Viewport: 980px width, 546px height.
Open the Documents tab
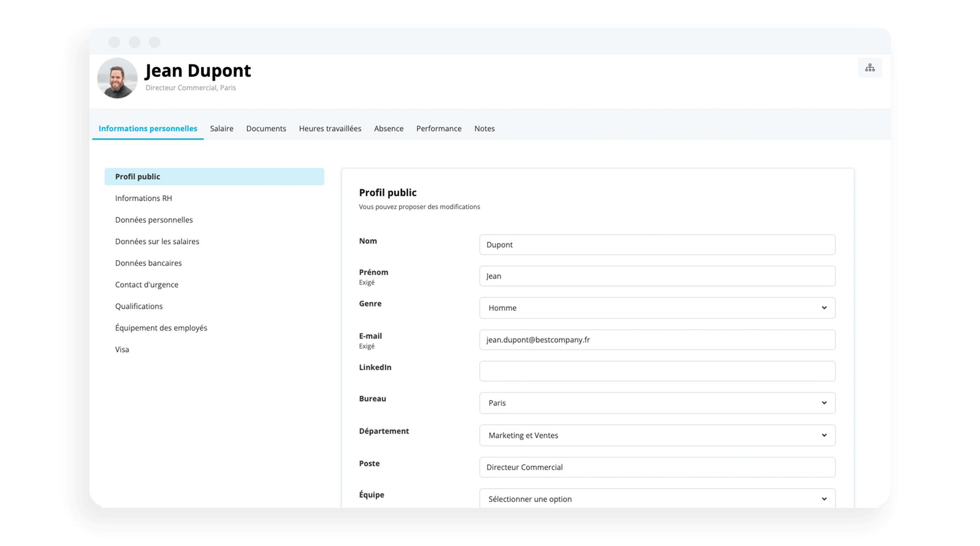click(266, 129)
